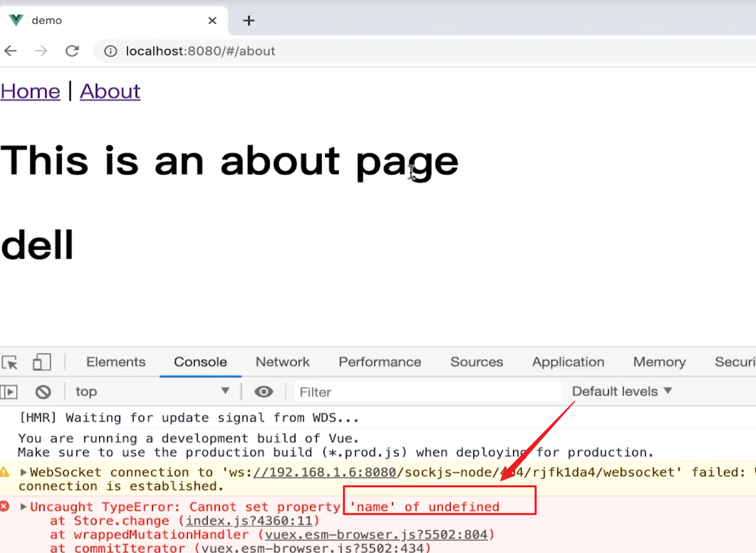
Task: Toggle the device toolbar icon
Action: [x=42, y=362]
